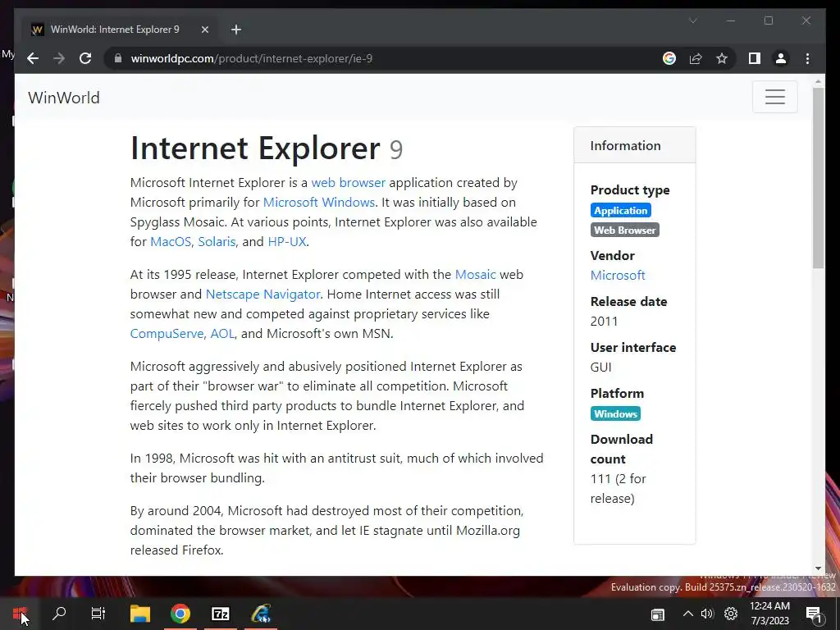Switch to Chrome on the taskbar
Screen dimensions: 840x630
point(180,614)
